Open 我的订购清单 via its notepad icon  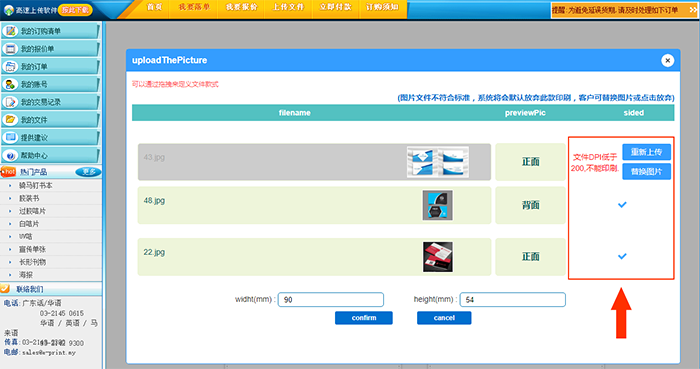coord(10,31)
